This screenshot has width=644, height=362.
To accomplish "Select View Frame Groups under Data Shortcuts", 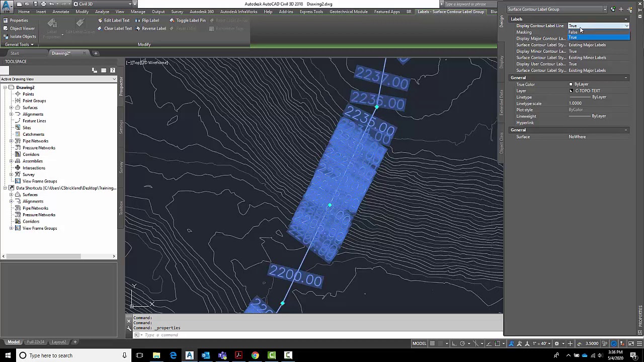I will (x=40, y=228).
